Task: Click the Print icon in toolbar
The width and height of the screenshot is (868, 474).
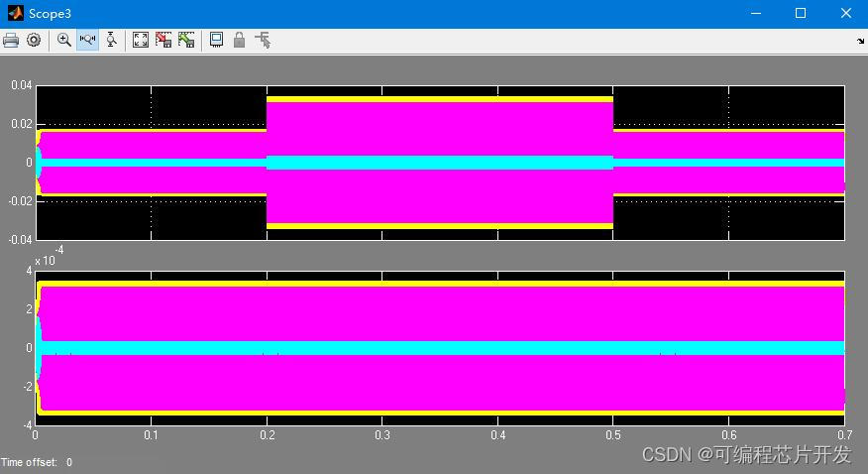Action: [11, 41]
